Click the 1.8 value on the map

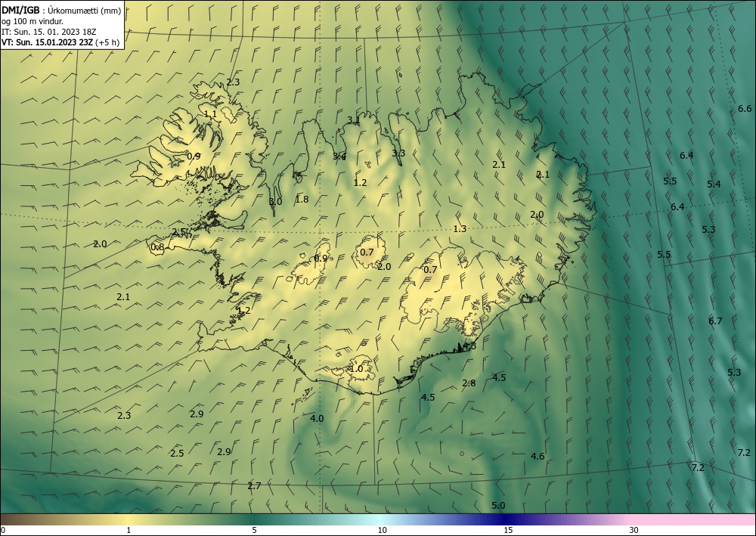(302, 199)
